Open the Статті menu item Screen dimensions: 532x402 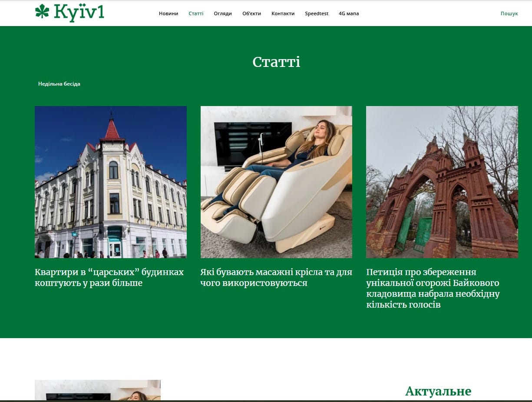pyautogui.click(x=196, y=13)
